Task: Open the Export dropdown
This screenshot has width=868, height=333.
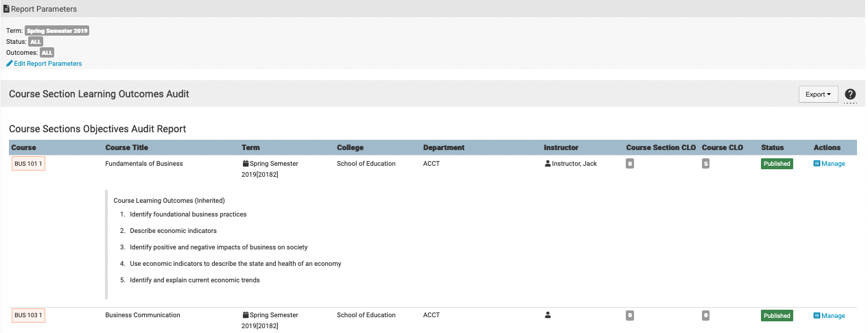Action: pyautogui.click(x=818, y=95)
